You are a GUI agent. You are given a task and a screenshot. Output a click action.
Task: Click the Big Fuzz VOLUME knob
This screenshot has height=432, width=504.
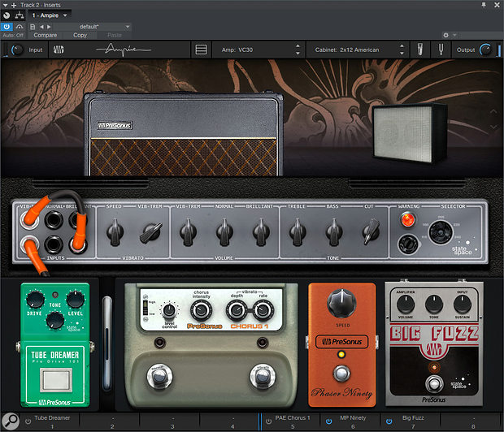tap(406, 304)
